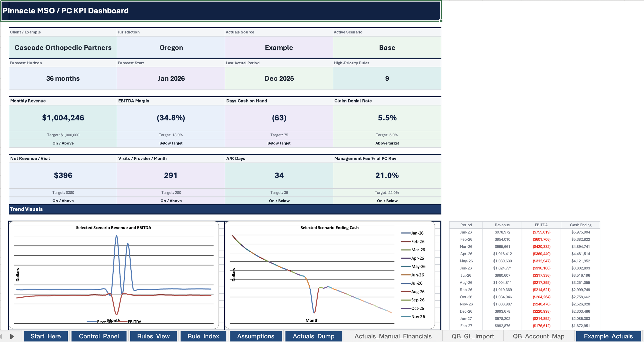Open the Example_Actuals sheet tab
The image size is (644, 342).
click(608, 336)
